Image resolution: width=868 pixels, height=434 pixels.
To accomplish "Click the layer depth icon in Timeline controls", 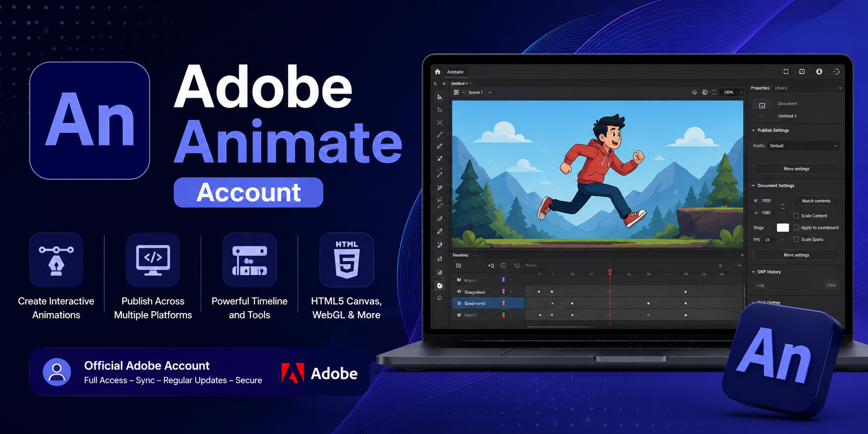I will (503, 266).
